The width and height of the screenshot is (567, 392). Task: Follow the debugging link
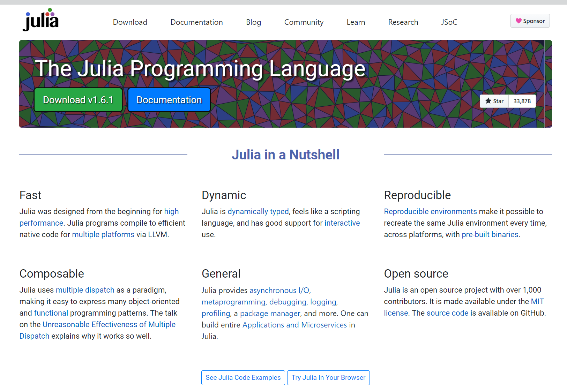[288, 302]
